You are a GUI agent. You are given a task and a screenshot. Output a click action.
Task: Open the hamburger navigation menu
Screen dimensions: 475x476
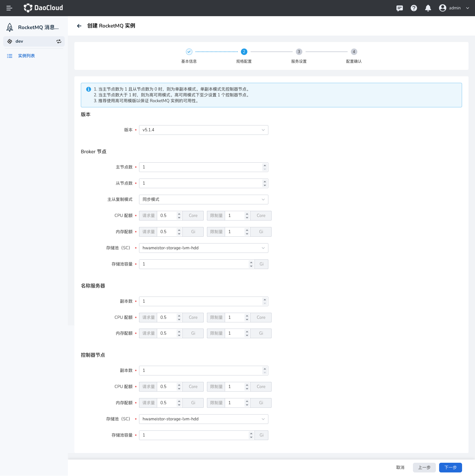click(x=9, y=8)
